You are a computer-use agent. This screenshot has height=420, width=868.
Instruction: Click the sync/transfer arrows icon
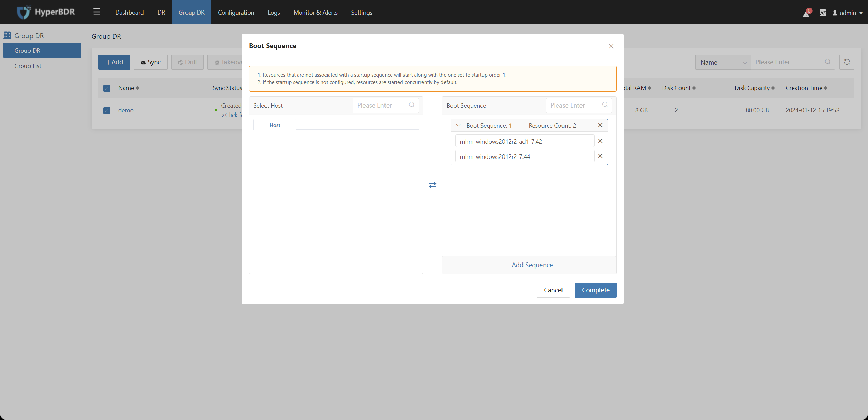432,185
